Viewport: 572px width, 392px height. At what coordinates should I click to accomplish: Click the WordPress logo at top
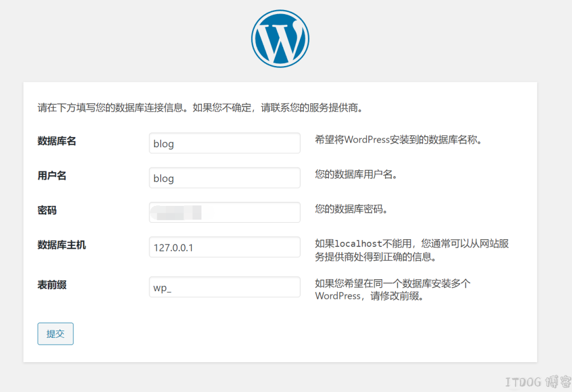(x=280, y=39)
